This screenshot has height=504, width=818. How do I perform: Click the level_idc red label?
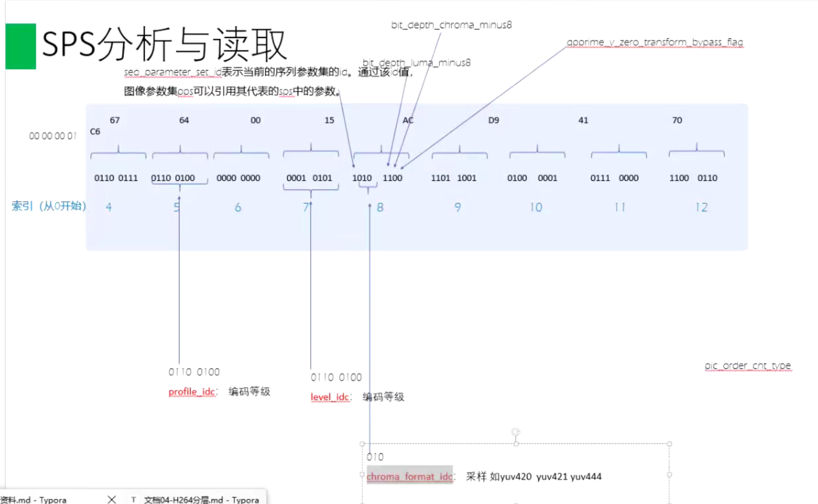[330, 397]
